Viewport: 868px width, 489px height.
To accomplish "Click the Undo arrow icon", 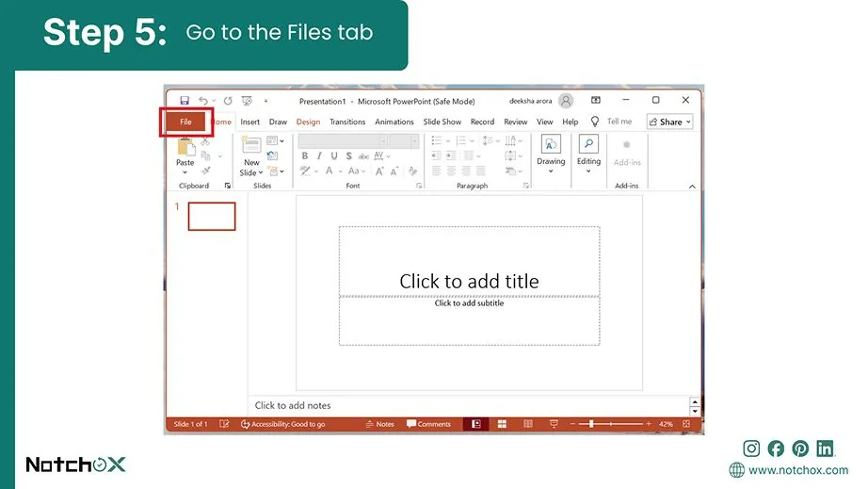I will (x=203, y=101).
